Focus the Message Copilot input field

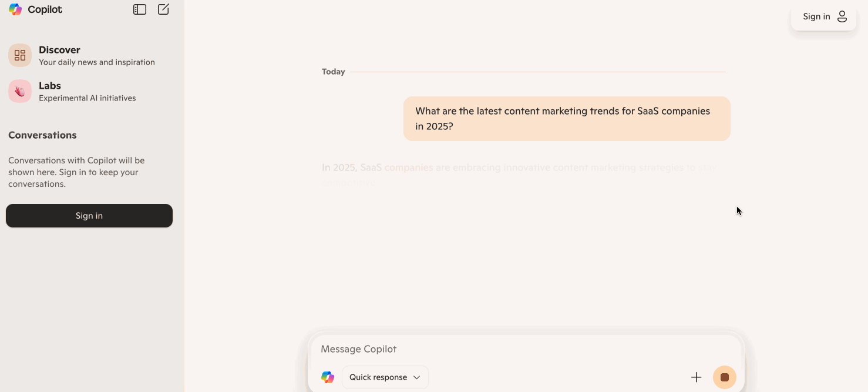coord(526,349)
